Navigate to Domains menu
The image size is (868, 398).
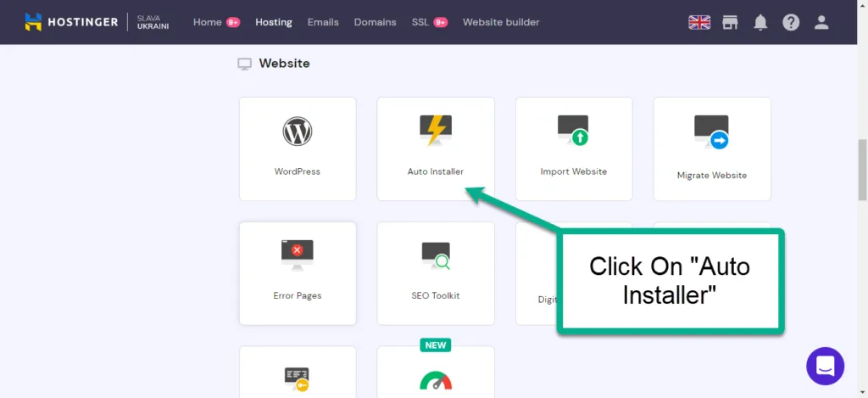(375, 22)
